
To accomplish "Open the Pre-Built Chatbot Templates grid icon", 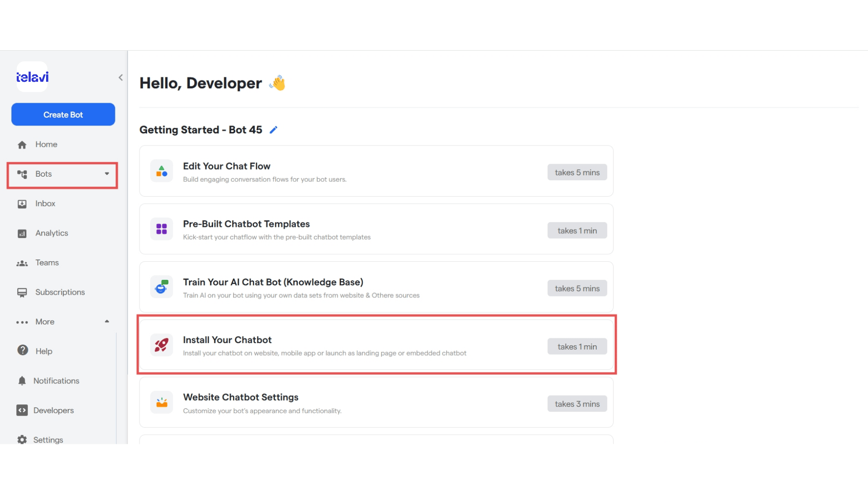I will 161,229.
